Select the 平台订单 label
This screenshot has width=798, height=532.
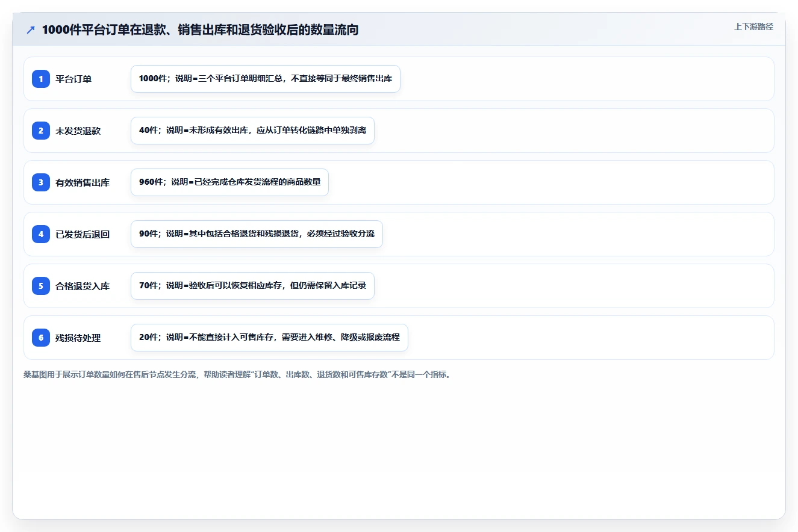pyautogui.click(x=73, y=79)
